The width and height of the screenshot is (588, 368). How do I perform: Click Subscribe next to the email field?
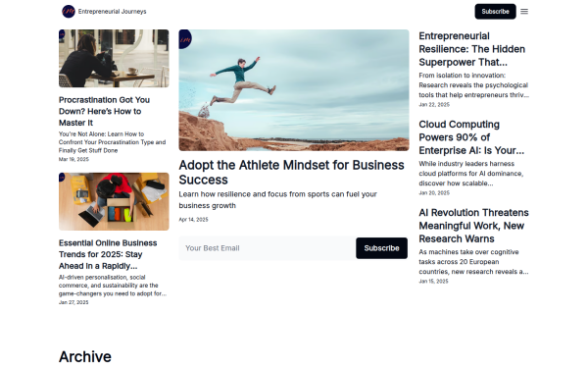point(381,248)
